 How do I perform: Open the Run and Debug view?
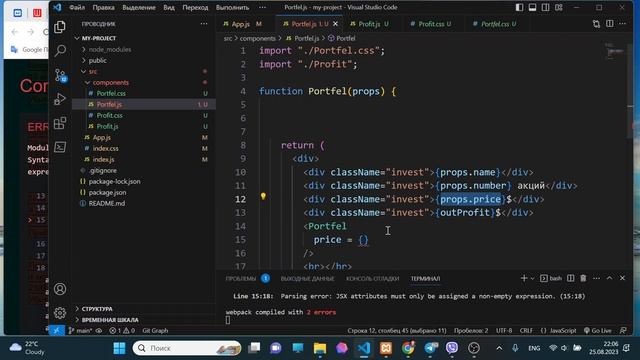[x=60, y=99]
